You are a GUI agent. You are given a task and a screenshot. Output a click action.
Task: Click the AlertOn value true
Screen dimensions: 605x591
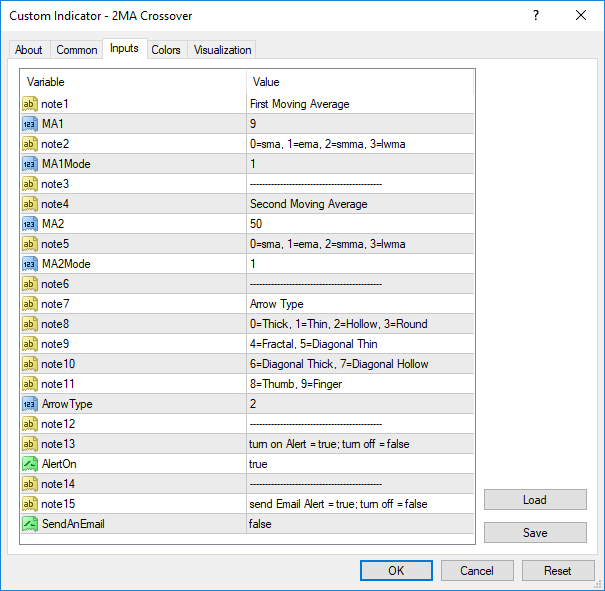[x=360, y=464]
